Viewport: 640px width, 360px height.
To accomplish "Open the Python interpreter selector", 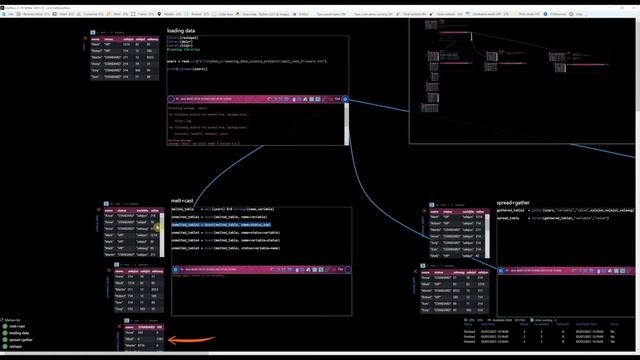I will 263,14.
